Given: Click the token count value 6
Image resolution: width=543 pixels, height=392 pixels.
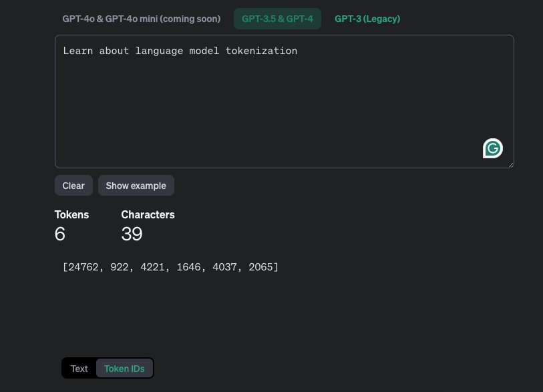Looking at the screenshot, I should click(x=60, y=234).
